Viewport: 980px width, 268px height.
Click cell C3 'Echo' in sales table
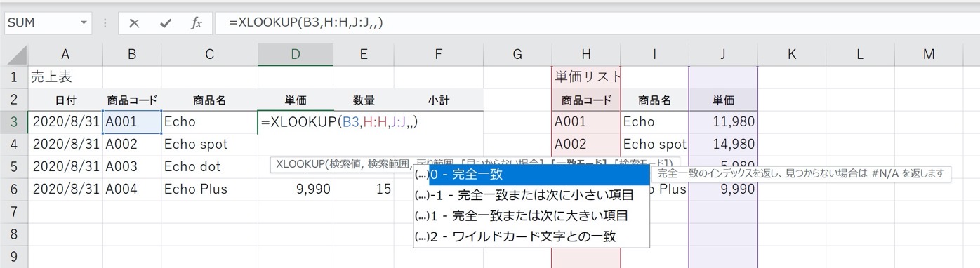[209, 122]
